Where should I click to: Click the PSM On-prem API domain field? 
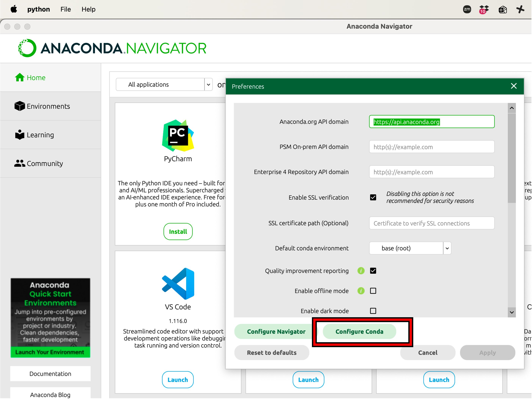click(432, 147)
